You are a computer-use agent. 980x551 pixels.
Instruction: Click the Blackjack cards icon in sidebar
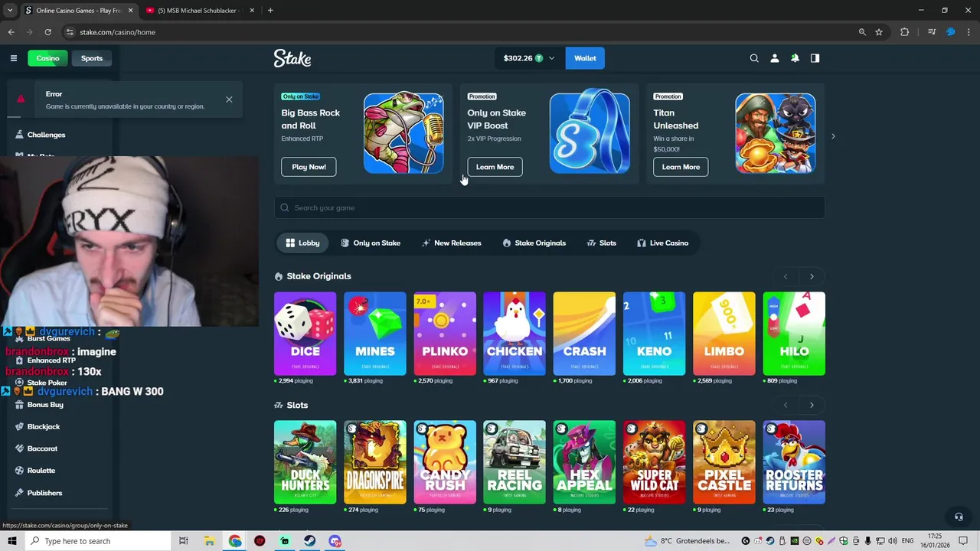pyautogui.click(x=20, y=426)
